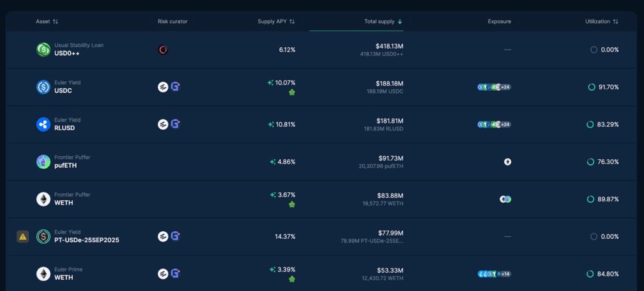This screenshot has width=644, height=291.
Task: Click the Usual Stability Loan label
Action: 79,45
